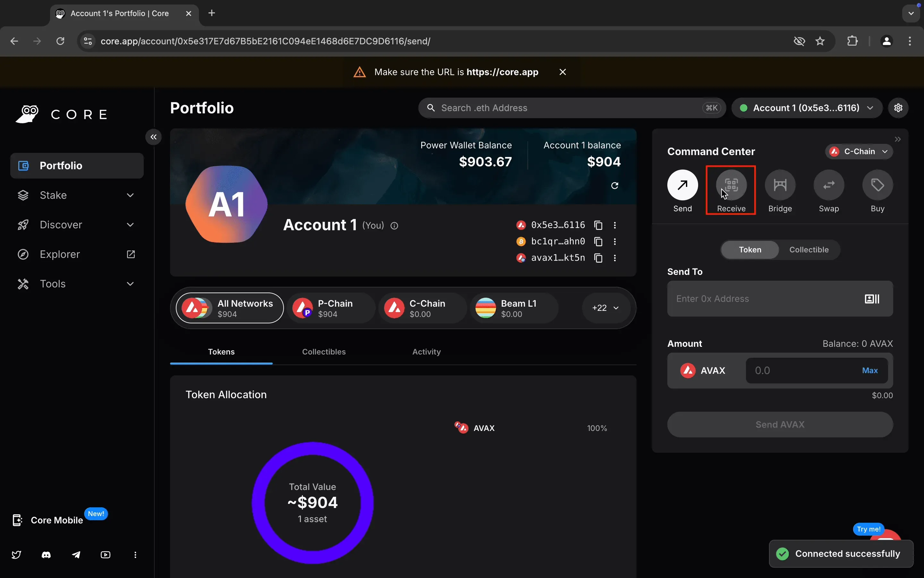Copy the 0x5e3…6116 address
The image size is (924, 578).
598,225
